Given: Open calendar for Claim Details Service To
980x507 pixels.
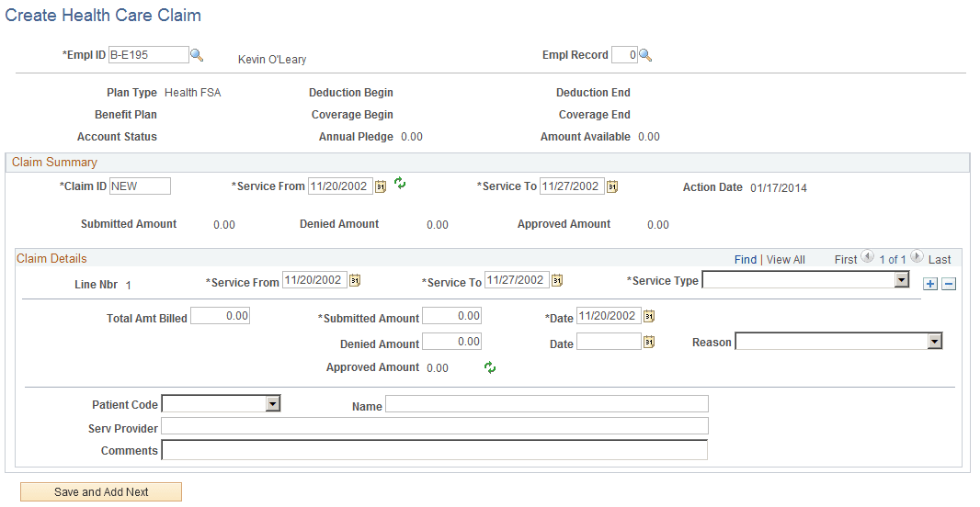Looking at the screenshot, I should point(557,280).
